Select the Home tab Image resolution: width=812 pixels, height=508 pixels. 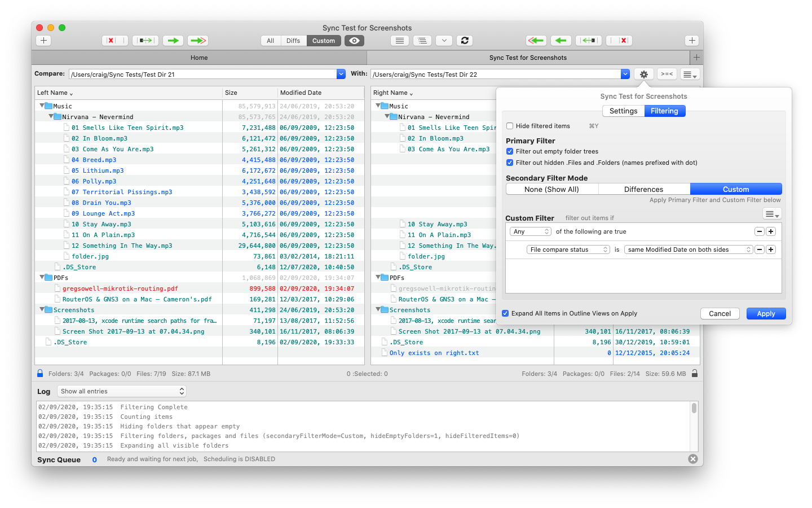tap(199, 58)
